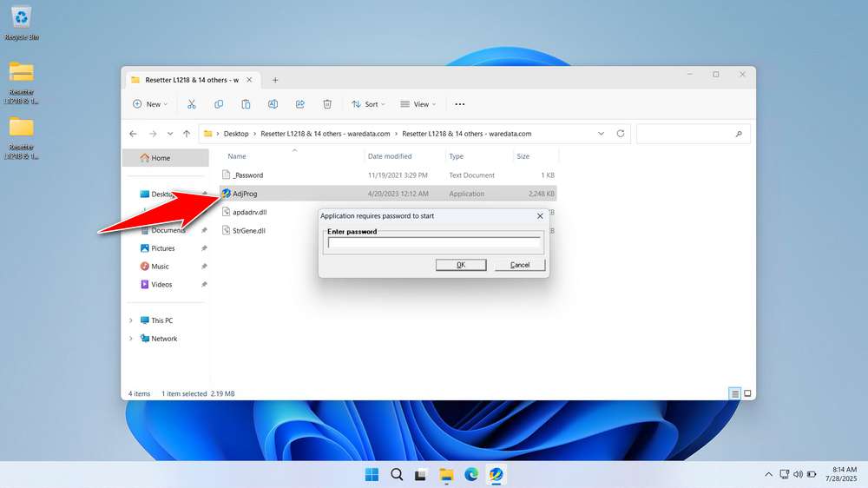Open the Windows Start button

[372, 475]
